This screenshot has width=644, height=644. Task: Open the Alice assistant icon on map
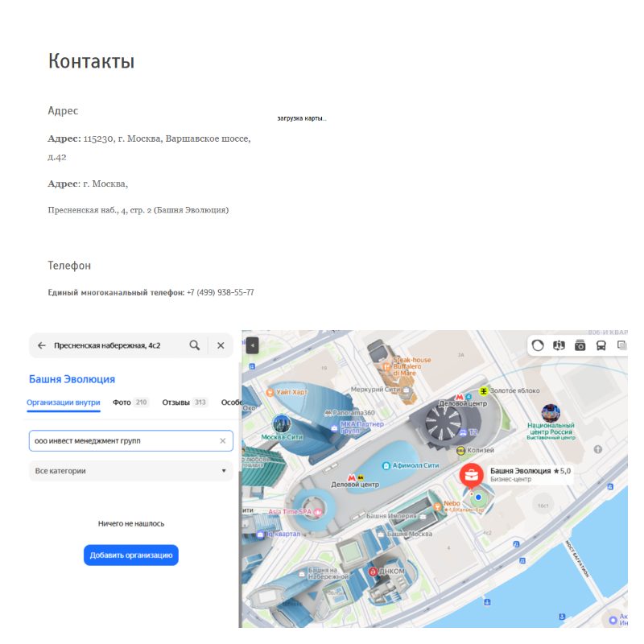(537, 345)
